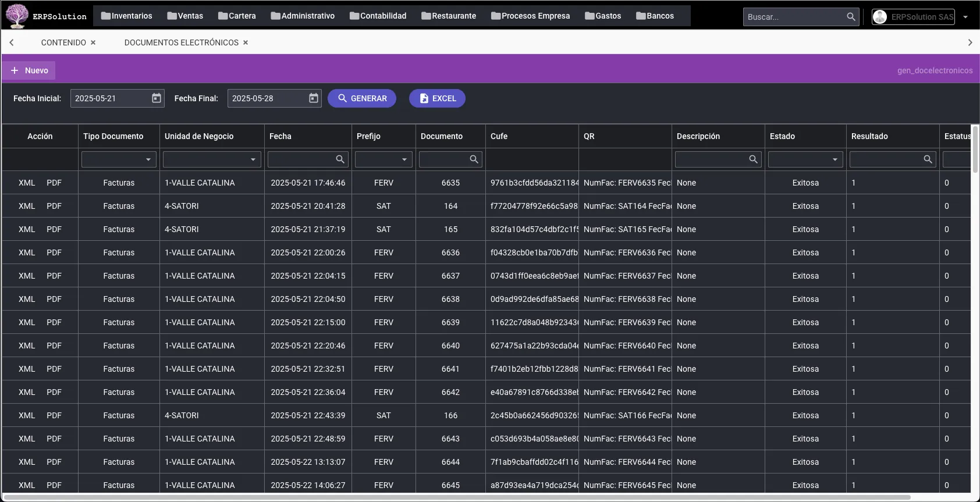The width and height of the screenshot is (980, 502).
Task: Open the Contabilidad menu
Action: [378, 16]
